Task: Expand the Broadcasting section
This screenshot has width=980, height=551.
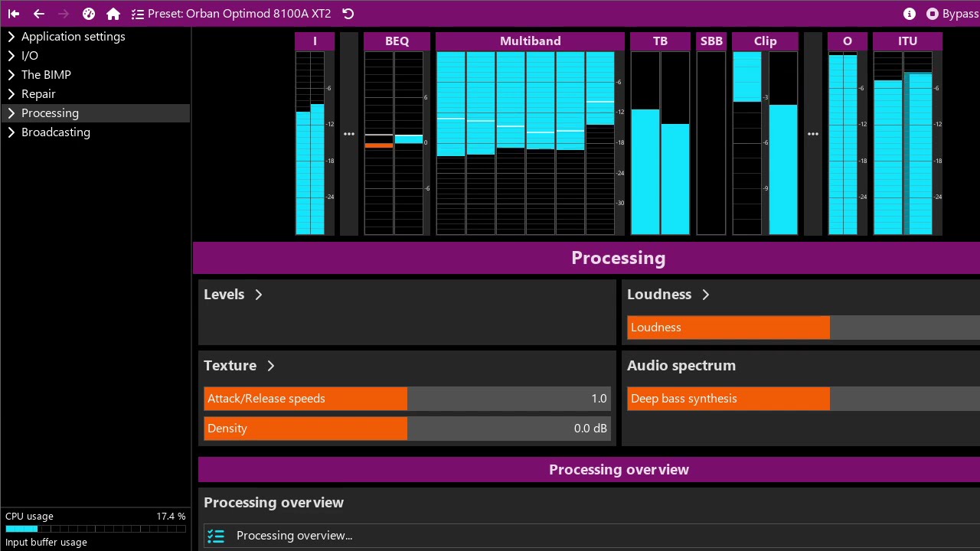Action: click(11, 132)
